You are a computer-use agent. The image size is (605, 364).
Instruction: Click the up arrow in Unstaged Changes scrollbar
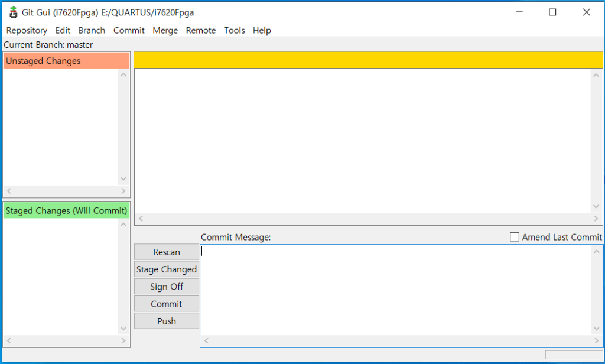point(123,75)
